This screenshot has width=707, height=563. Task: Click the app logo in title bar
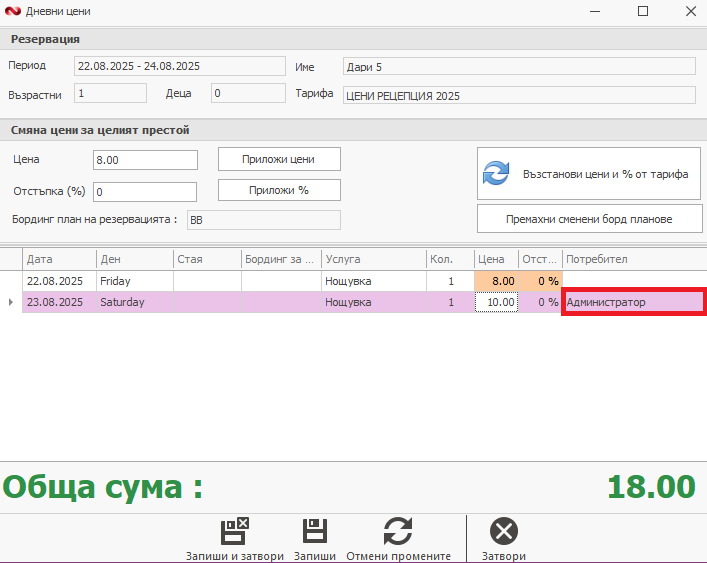coord(12,11)
